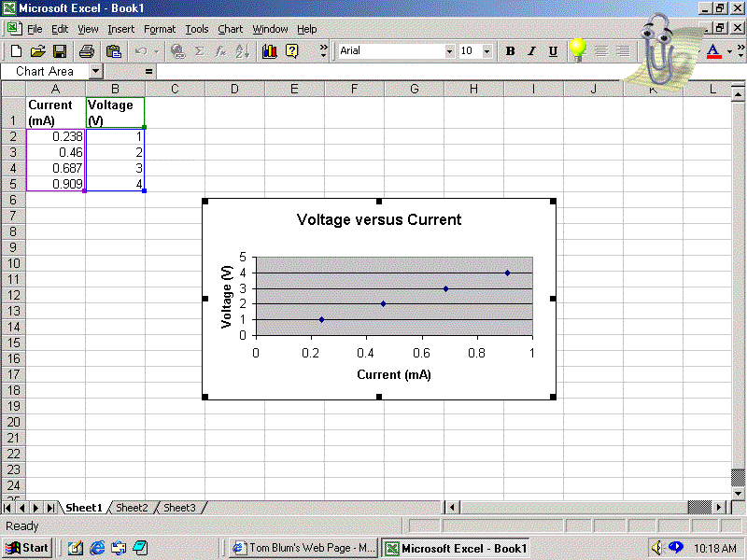The image size is (747, 560).
Task: Toggle Italic formatting
Action: click(531, 51)
